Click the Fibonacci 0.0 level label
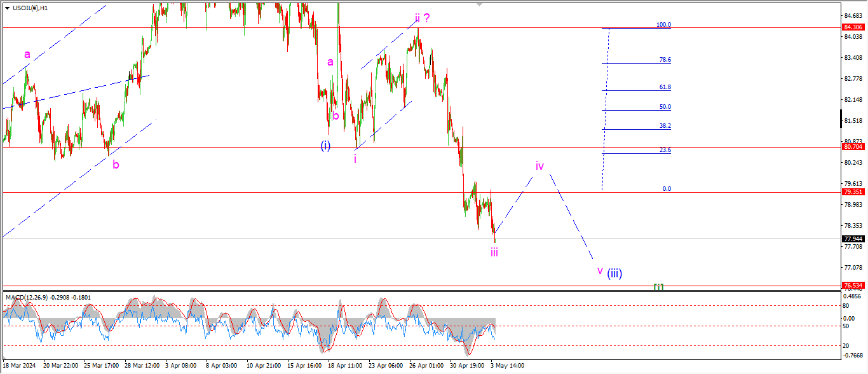 [x=667, y=189]
